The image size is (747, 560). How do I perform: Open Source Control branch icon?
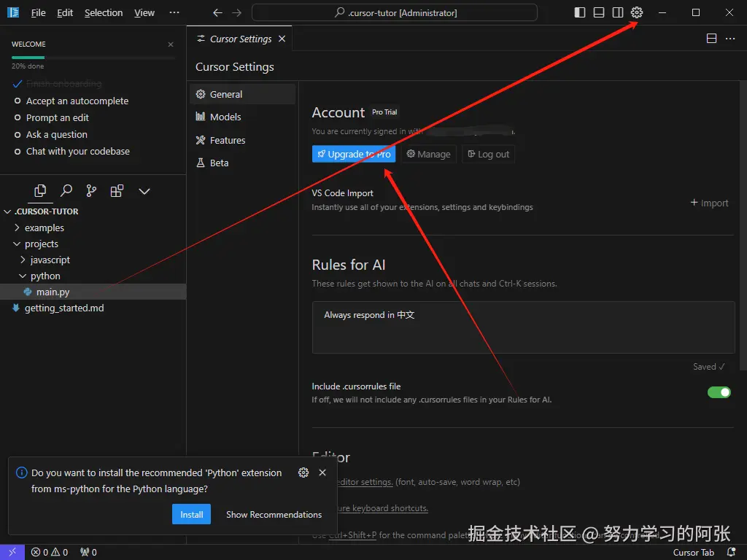pos(91,191)
